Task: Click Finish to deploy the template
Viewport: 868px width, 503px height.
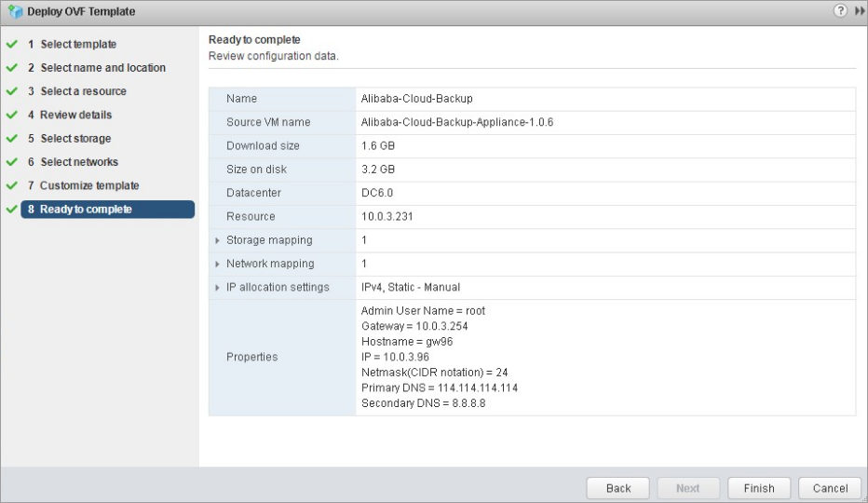Action: click(759, 488)
